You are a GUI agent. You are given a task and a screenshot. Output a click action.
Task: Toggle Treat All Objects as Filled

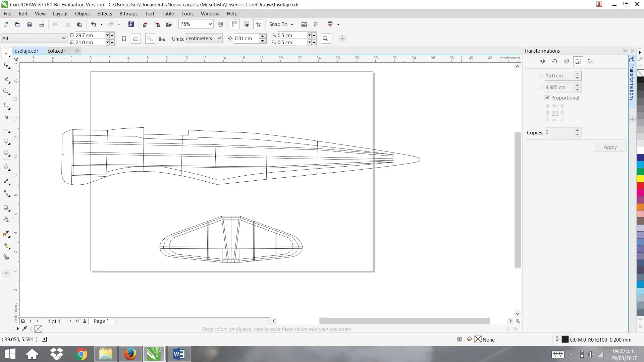326,39
